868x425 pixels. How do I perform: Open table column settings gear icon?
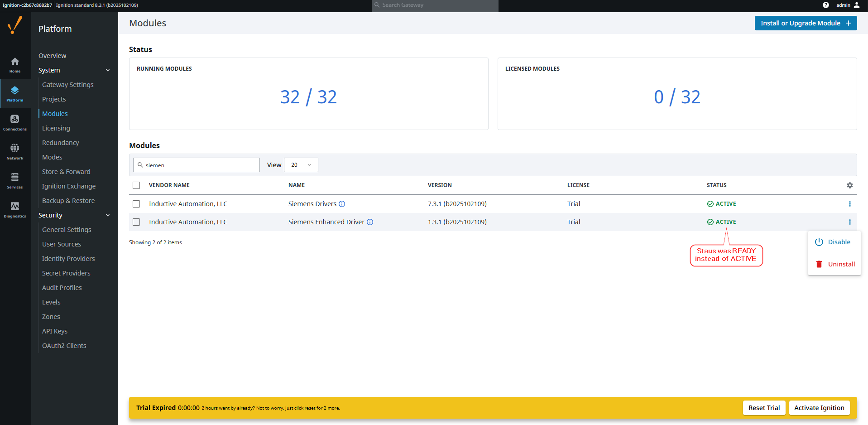(850, 185)
